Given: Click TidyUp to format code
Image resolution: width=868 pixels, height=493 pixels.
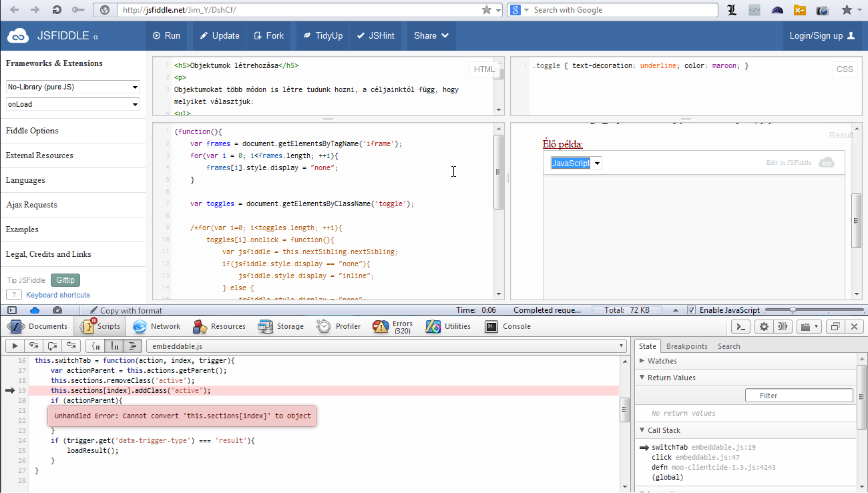Looking at the screenshot, I should tap(322, 36).
